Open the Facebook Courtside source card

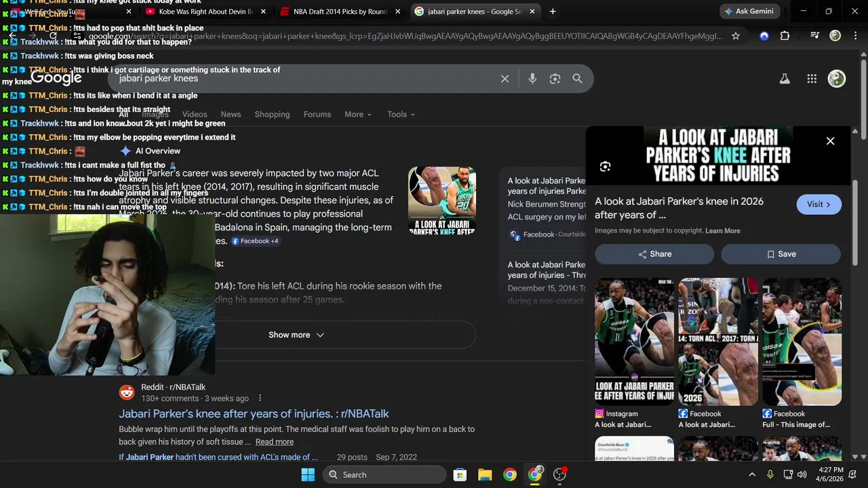coord(547,209)
